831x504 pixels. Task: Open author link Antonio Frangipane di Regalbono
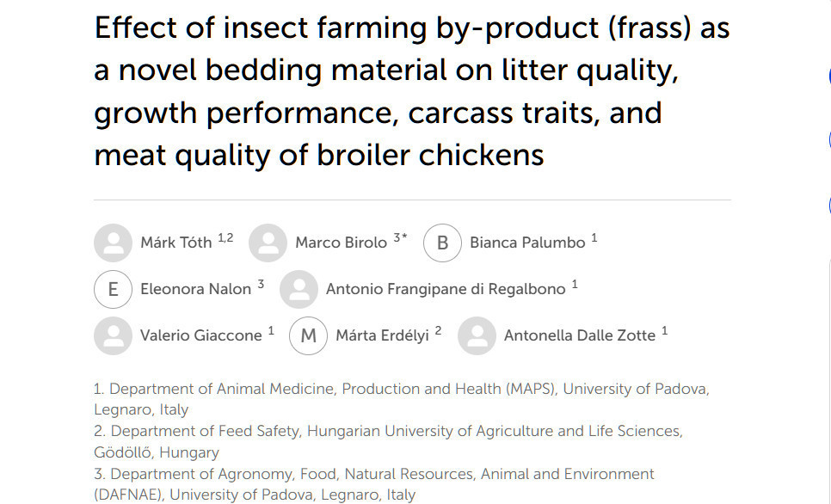click(446, 289)
